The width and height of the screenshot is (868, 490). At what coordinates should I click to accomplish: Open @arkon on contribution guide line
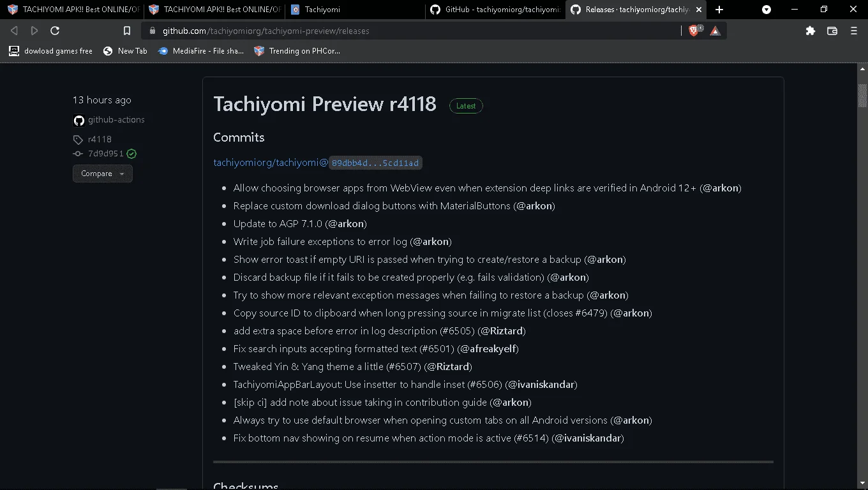tap(511, 403)
